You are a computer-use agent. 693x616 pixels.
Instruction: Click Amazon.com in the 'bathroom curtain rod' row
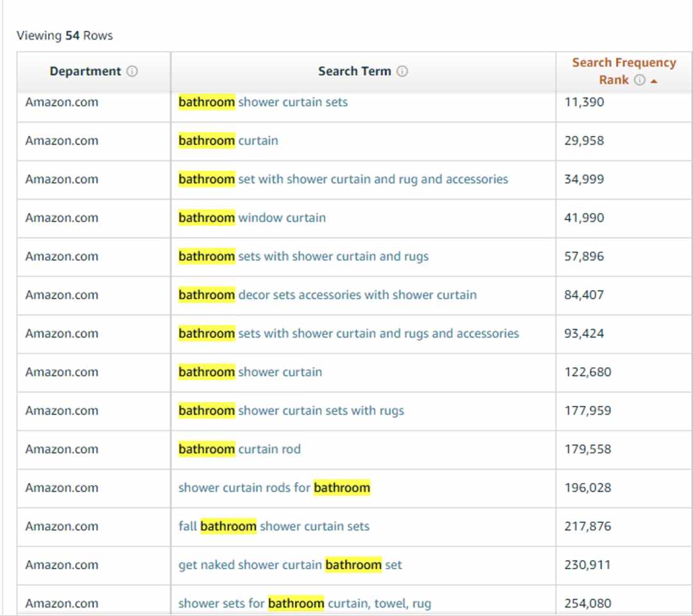[x=62, y=449]
